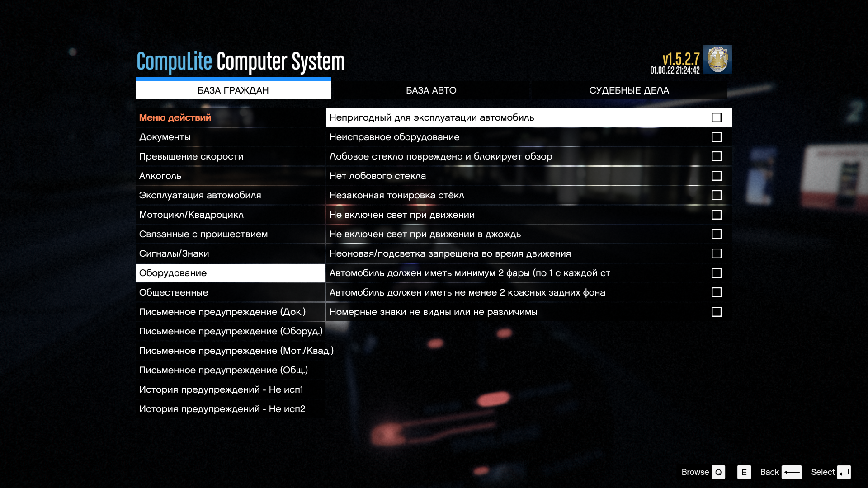Viewport: 868px width, 488px height.
Task: Select the БАЗА ГРАЖДАН tab
Action: click(233, 90)
